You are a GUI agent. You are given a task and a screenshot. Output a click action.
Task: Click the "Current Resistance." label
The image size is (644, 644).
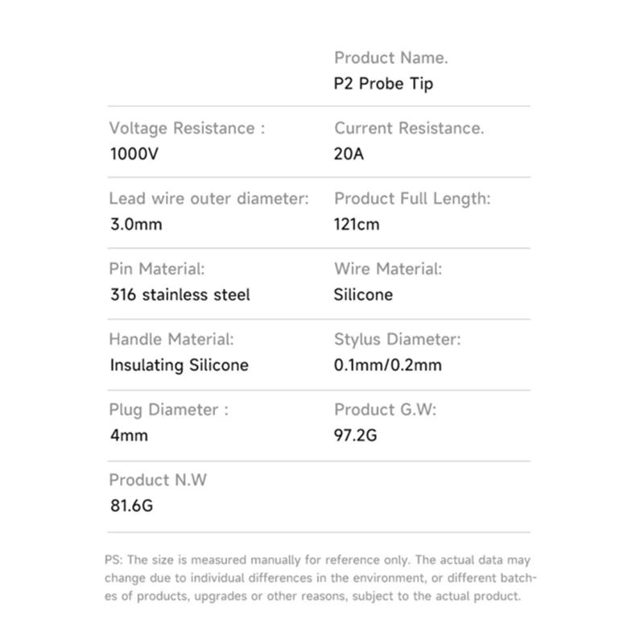click(x=409, y=128)
